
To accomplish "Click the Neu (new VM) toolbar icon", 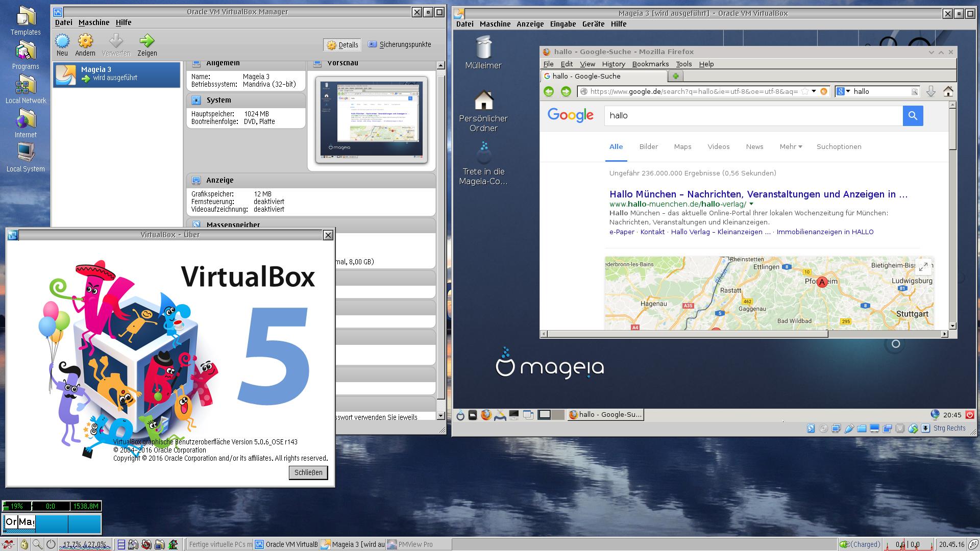I will point(62,41).
